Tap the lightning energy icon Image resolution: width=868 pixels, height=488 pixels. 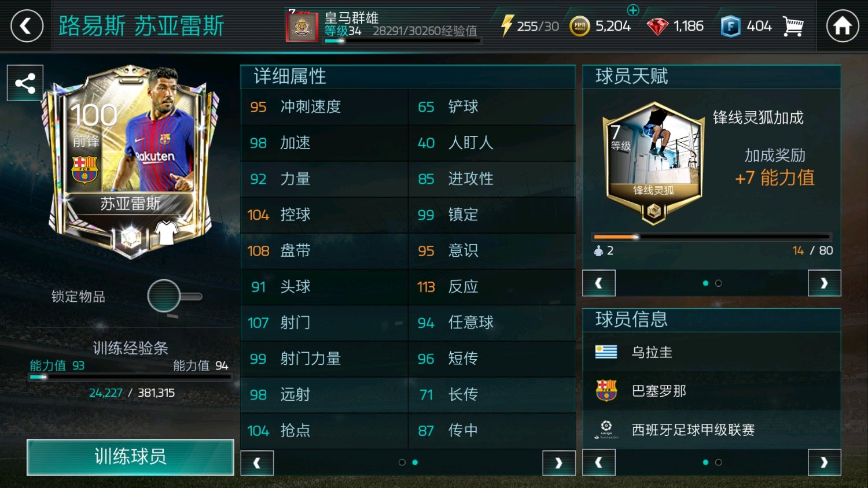click(x=506, y=25)
